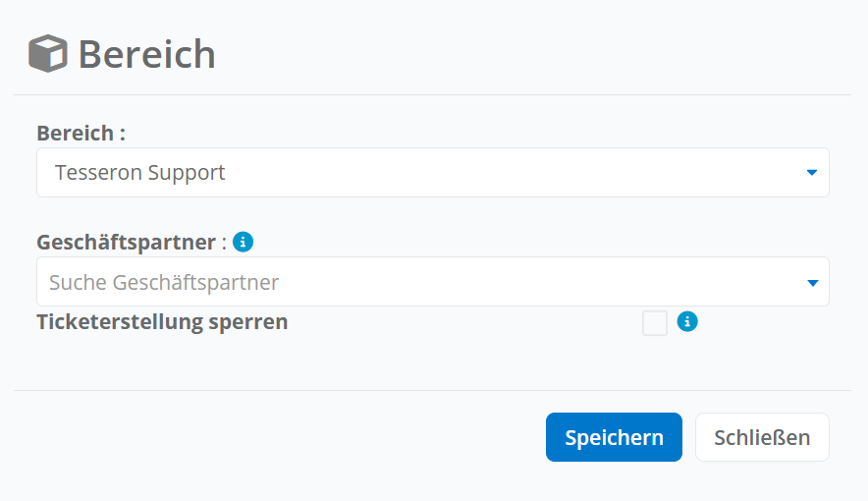Click the cube icon beside the Bereich heading
Image resolution: width=868 pixels, height=501 pixels.
coord(47,53)
